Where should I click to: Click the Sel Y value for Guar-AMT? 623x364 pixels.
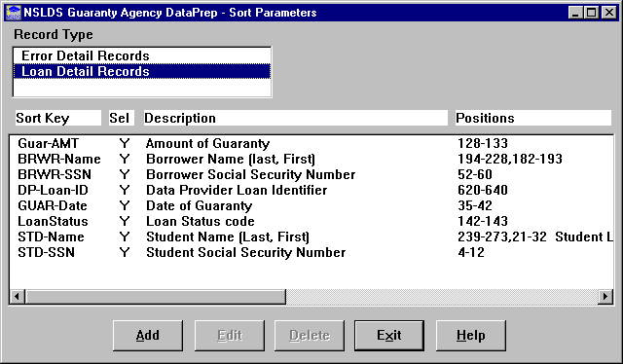[x=125, y=143]
